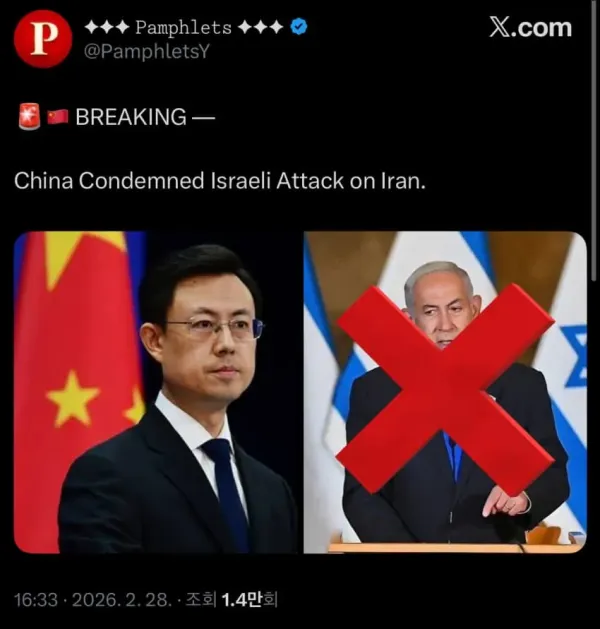
Task: Open the Pamphlets red P profile avatar
Action: [43, 39]
